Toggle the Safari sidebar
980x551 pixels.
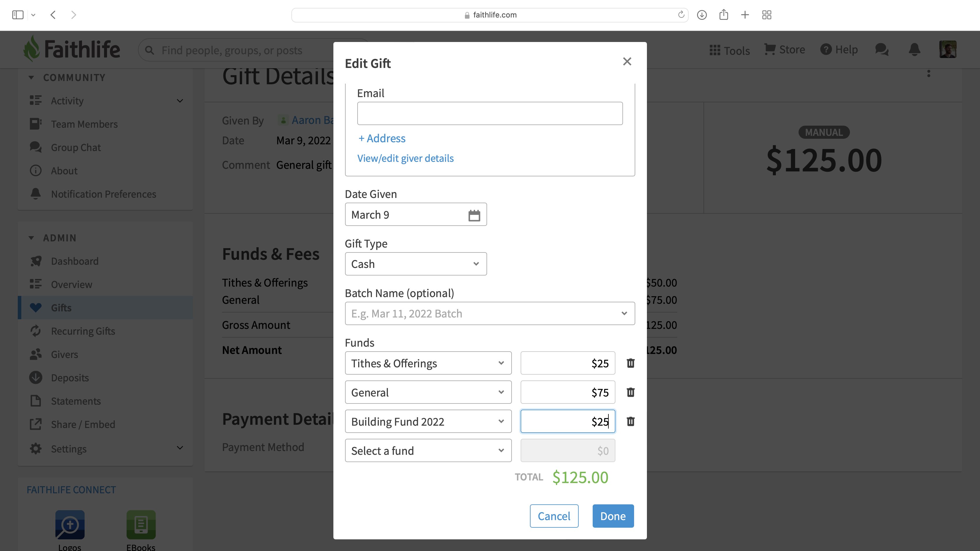[18, 15]
